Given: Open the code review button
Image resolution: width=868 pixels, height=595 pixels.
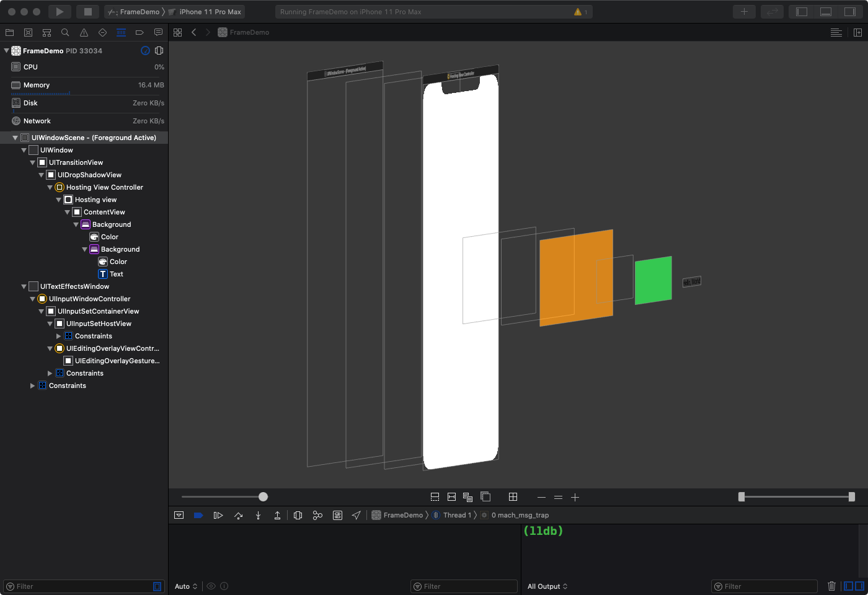Looking at the screenshot, I should pyautogui.click(x=773, y=12).
